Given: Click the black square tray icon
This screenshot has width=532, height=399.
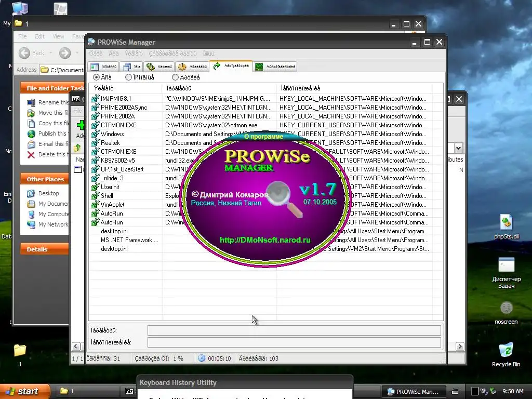Looking at the screenshot, I should click(x=475, y=392).
